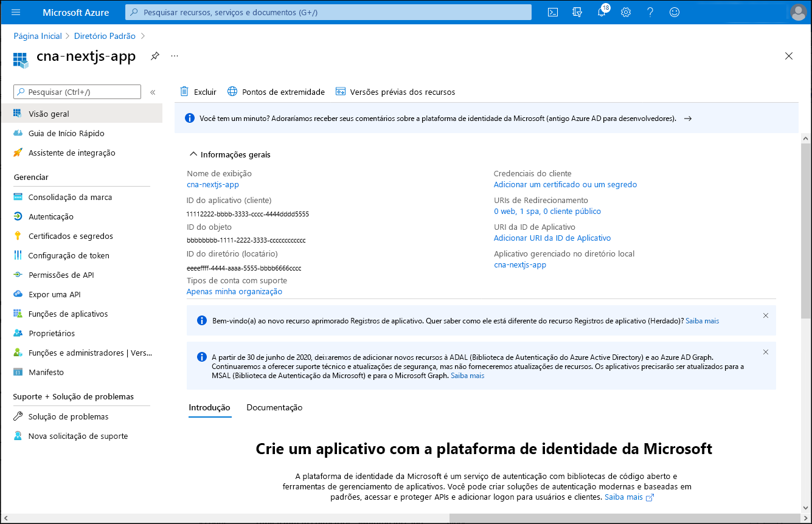812x524 pixels.
Task: Click the Consolidação da marca icon
Action: click(x=18, y=197)
